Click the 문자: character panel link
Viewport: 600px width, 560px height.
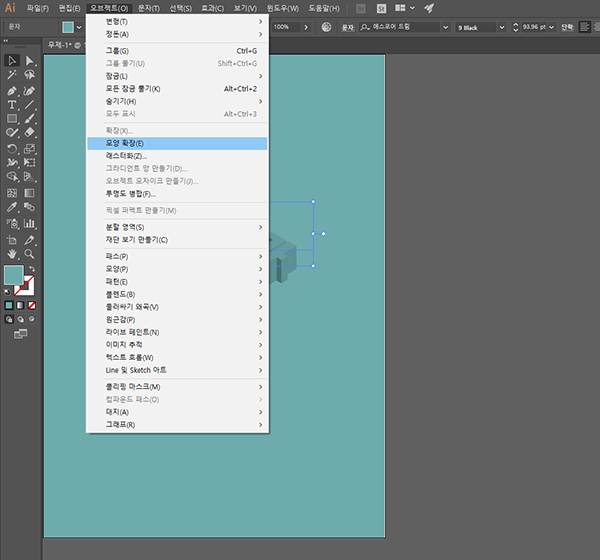point(348,28)
